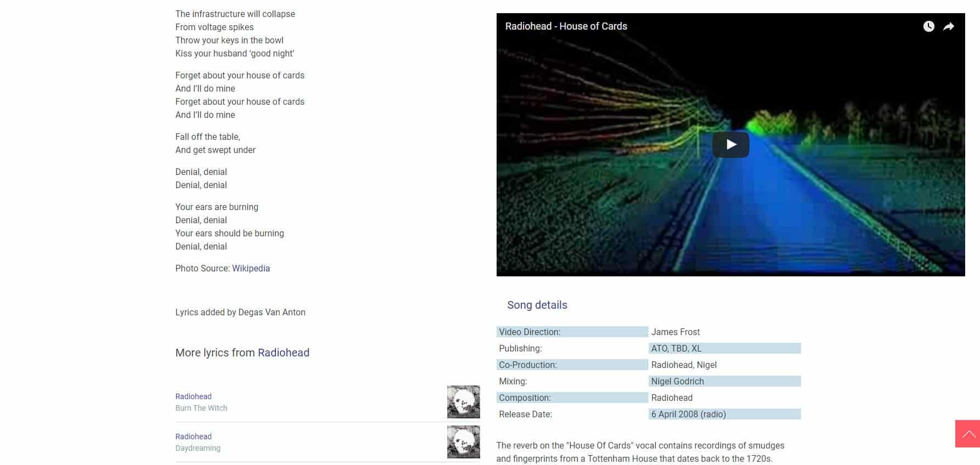Click the Daydreaming album thumbnail

(463, 442)
